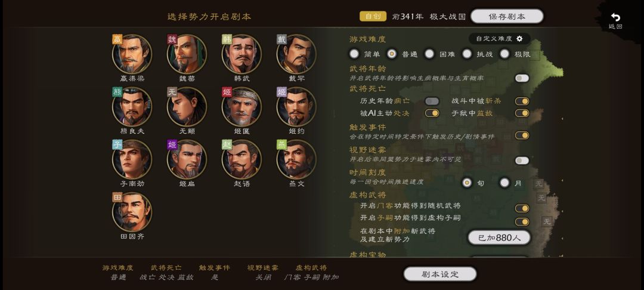Select the 熊良夫 faction portrait
The image size is (644, 290).
pos(132,106)
